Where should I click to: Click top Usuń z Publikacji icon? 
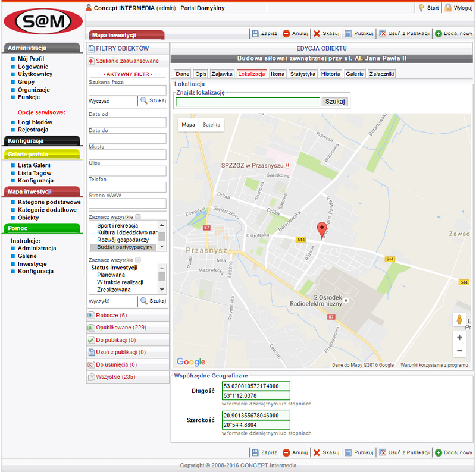point(383,33)
